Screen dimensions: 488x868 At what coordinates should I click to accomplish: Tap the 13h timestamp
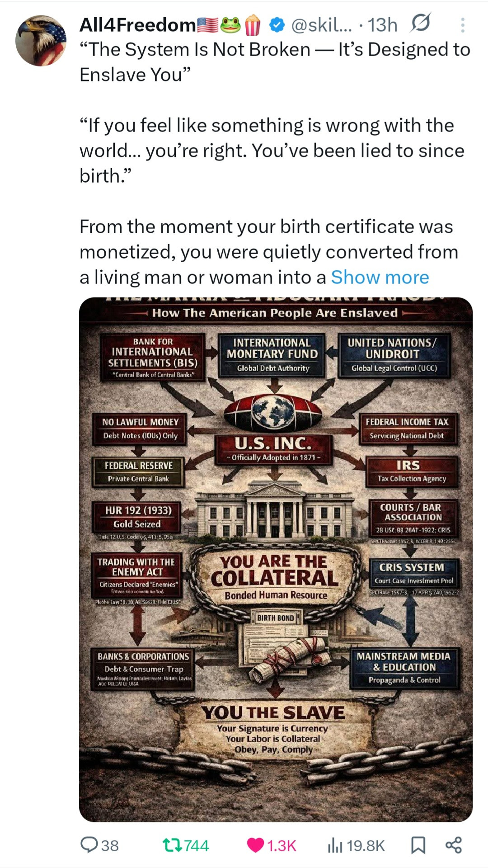click(x=382, y=25)
